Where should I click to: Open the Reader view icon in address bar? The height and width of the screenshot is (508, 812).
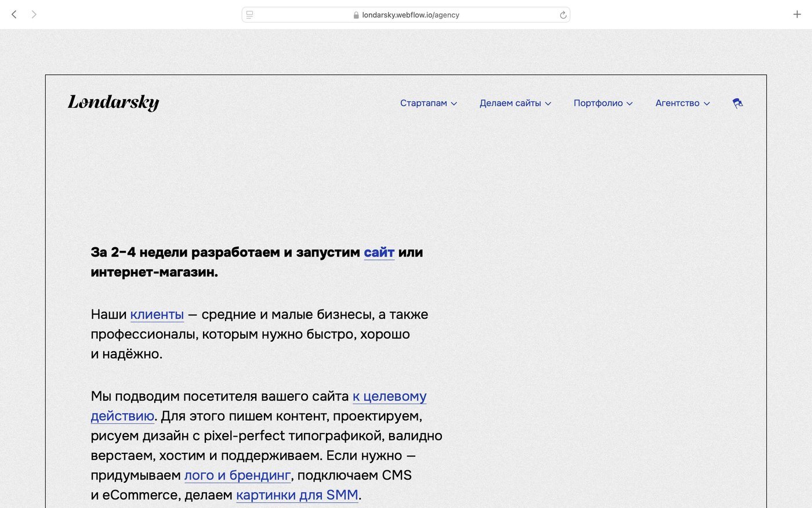(249, 15)
